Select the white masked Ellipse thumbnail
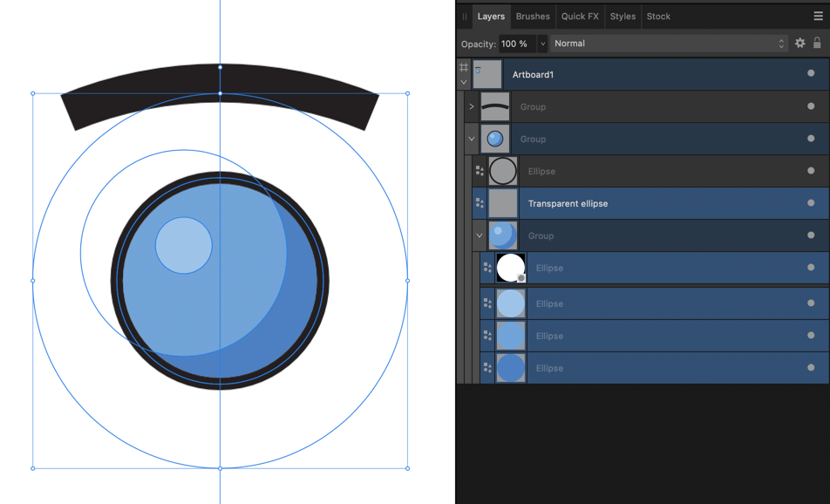Viewport: 830px width, 504px height. pos(510,268)
